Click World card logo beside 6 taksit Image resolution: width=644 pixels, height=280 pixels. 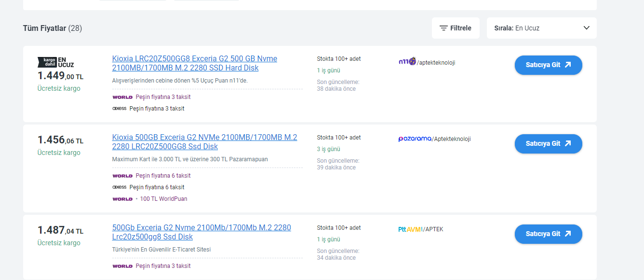pyautogui.click(x=122, y=176)
